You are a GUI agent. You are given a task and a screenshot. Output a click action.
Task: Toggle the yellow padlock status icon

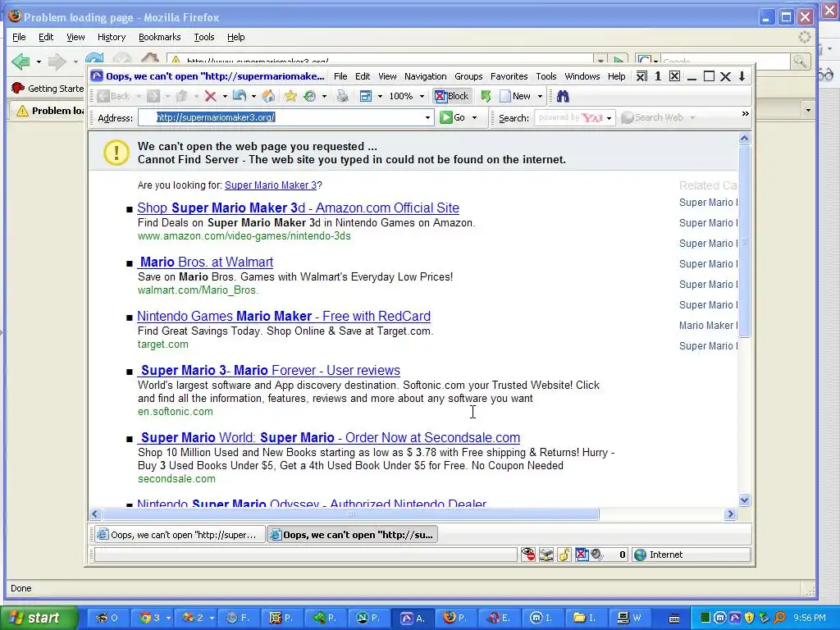pos(564,555)
